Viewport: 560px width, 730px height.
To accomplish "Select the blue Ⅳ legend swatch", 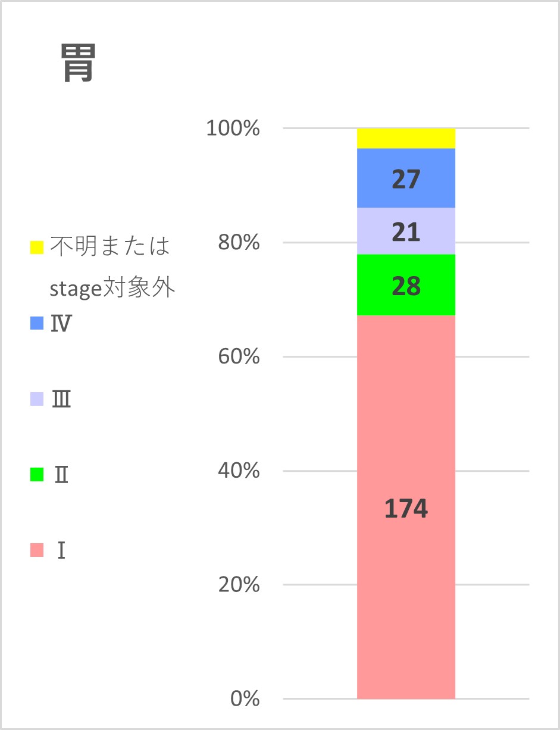I will pos(37,323).
